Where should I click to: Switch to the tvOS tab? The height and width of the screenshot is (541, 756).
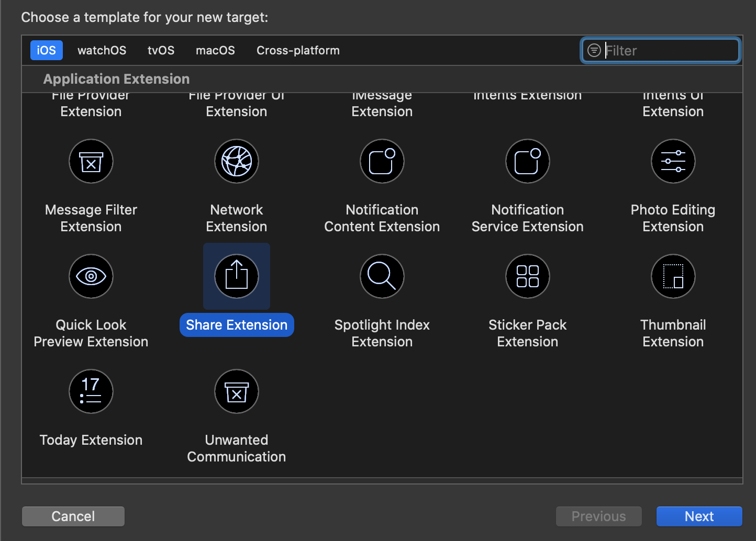(x=161, y=50)
